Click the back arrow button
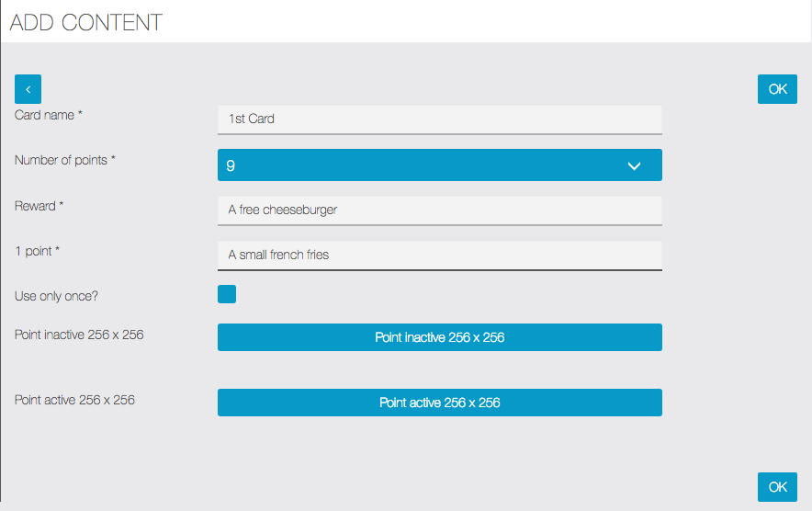The image size is (812, 511). pyautogui.click(x=28, y=89)
